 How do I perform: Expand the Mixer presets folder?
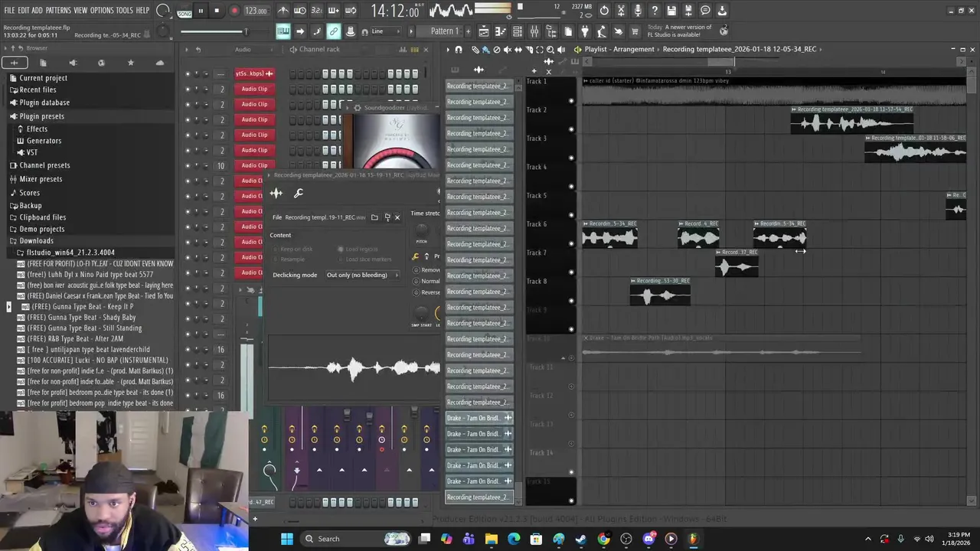click(41, 178)
